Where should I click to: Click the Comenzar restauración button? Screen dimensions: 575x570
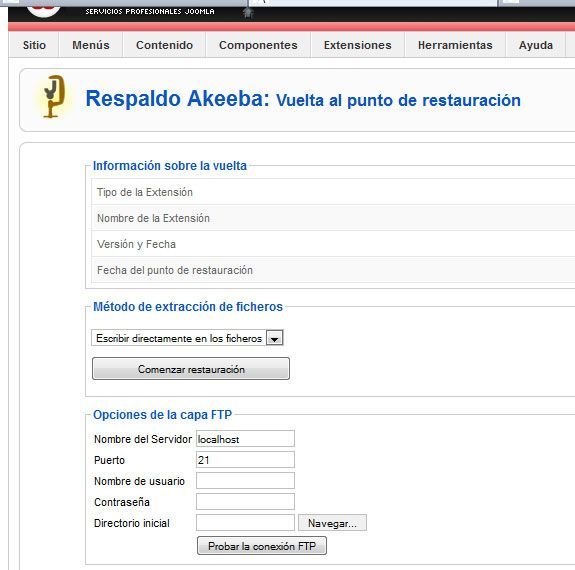[x=191, y=369]
